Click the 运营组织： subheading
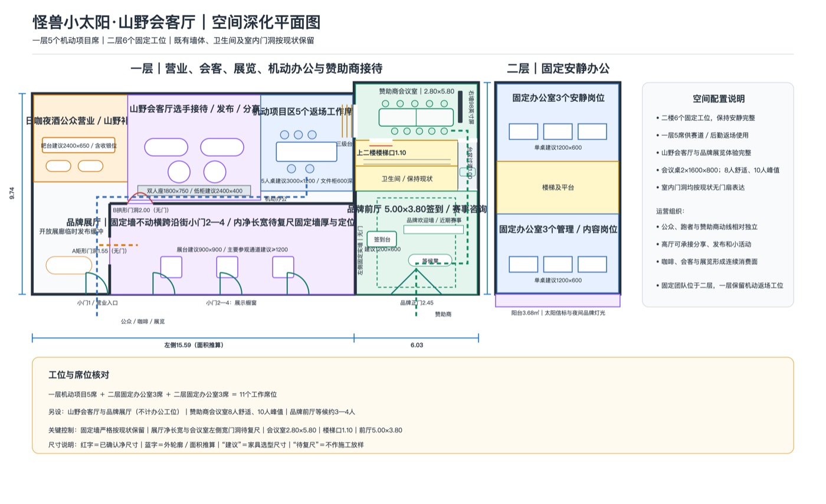The image size is (826, 504). coord(670,211)
